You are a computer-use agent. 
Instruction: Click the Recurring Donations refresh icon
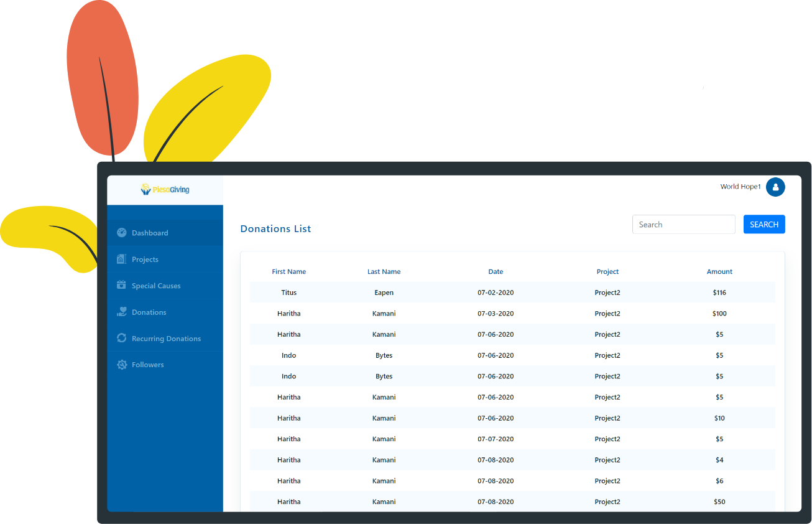[121, 337]
